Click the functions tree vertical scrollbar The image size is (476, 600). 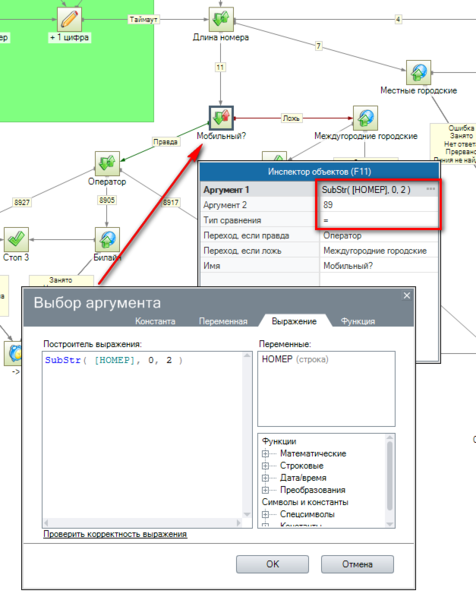pos(390,481)
